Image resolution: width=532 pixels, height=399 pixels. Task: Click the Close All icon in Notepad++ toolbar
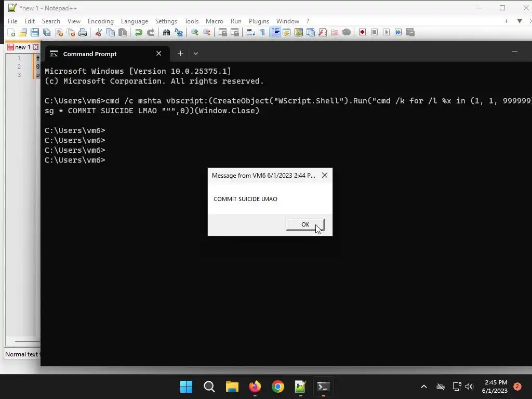(71, 32)
